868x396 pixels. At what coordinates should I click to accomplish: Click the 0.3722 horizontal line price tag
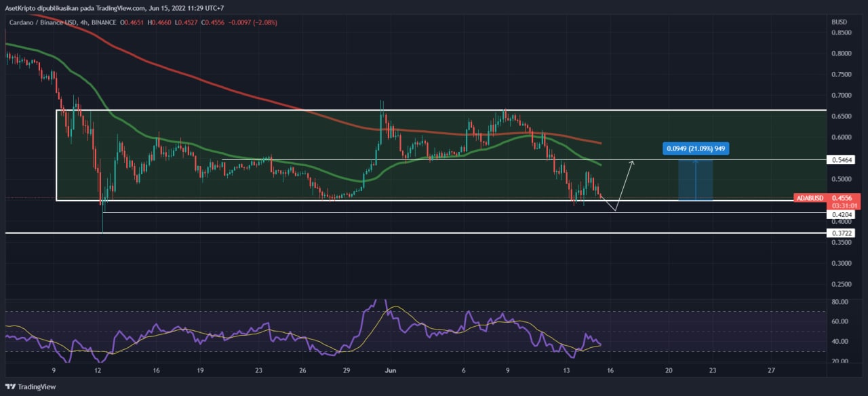click(x=842, y=233)
